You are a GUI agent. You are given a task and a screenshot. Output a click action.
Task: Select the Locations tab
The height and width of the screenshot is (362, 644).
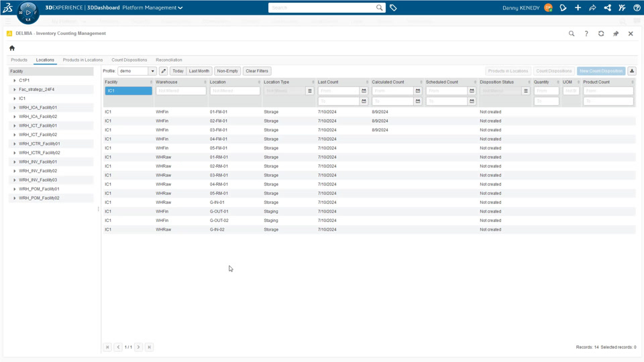coord(45,60)
